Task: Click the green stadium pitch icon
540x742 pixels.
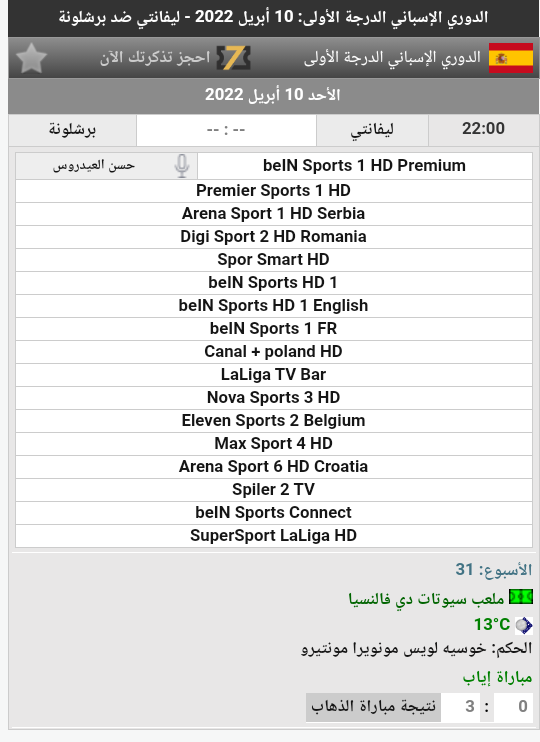Action: click(x=521, y=597)
